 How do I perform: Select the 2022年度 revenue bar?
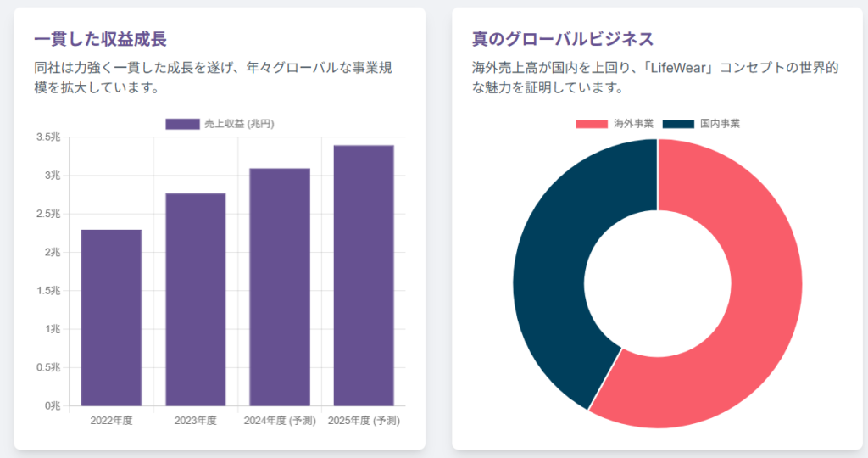(x=111, y=317)
